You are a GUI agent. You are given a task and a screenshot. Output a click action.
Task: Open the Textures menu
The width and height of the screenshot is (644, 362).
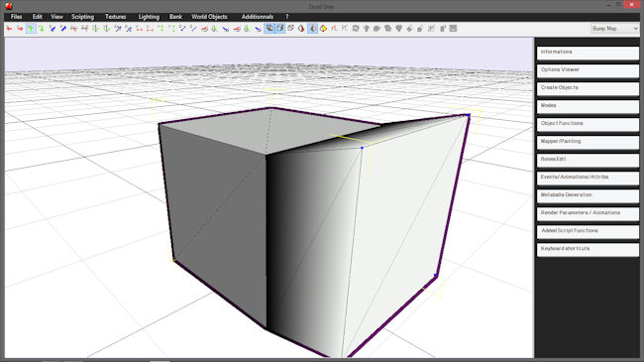pos(115,17)
